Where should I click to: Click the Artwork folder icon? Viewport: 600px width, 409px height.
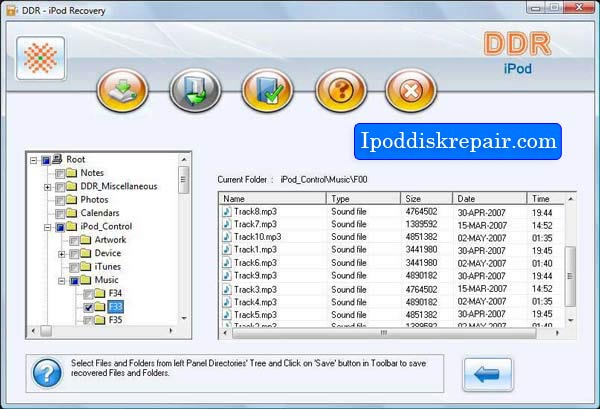pyautogui.click(x=86, y=240)
